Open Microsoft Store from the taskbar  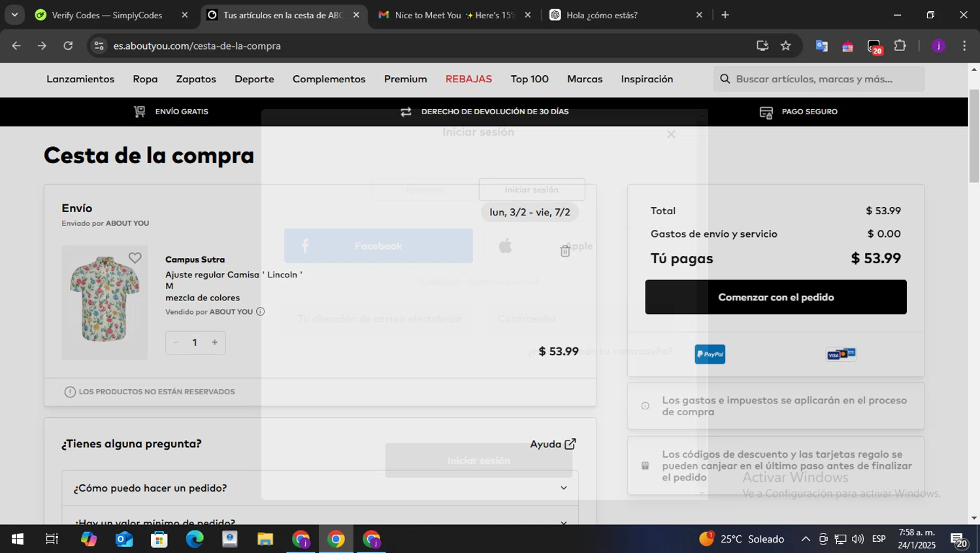[159, 539]
